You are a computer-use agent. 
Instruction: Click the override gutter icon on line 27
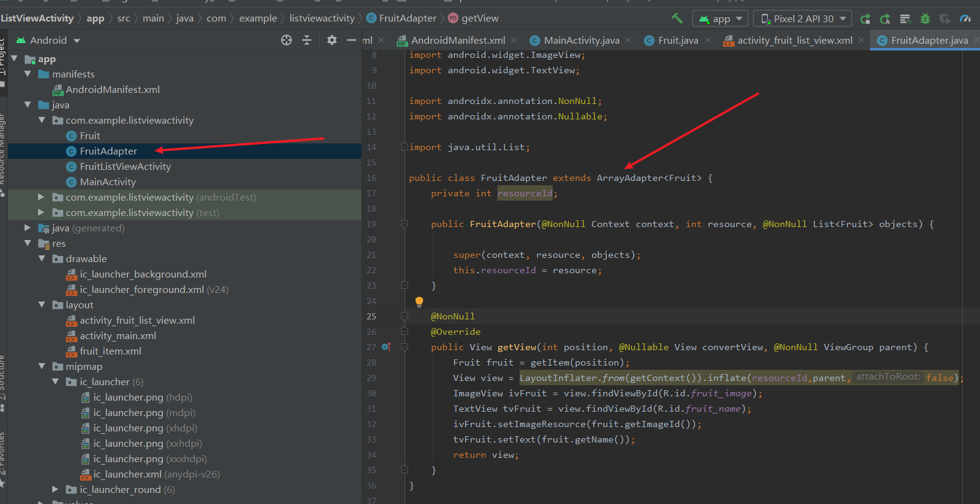point(386,347)
